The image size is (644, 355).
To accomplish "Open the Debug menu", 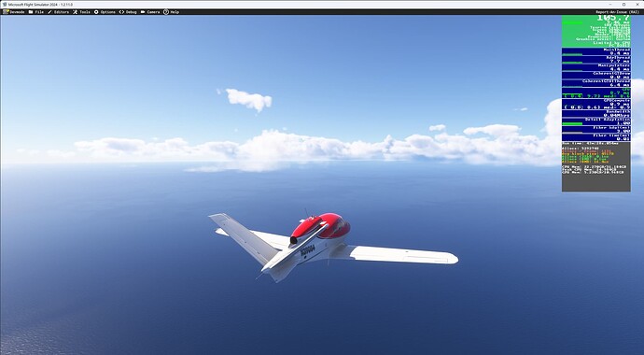I will [128, 12].
